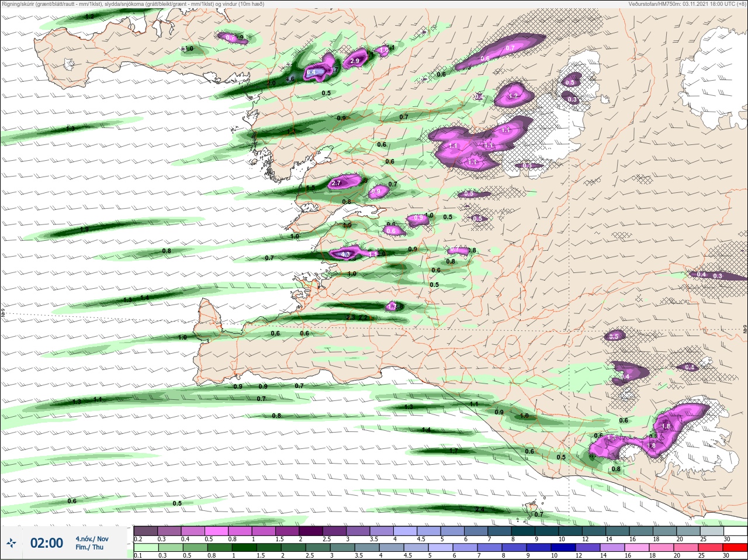Pick the dusky purple 0.2 swatch in upper legend
This screenshot has height=560, width=748.
coord(146,531)
